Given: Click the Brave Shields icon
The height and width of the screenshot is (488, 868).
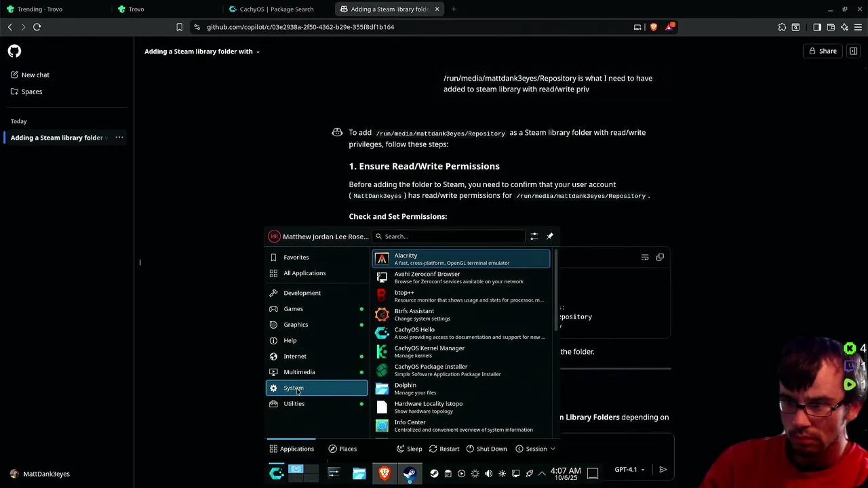Looking at the screenshot, I should pyautogui.click(x=654, y=27).
